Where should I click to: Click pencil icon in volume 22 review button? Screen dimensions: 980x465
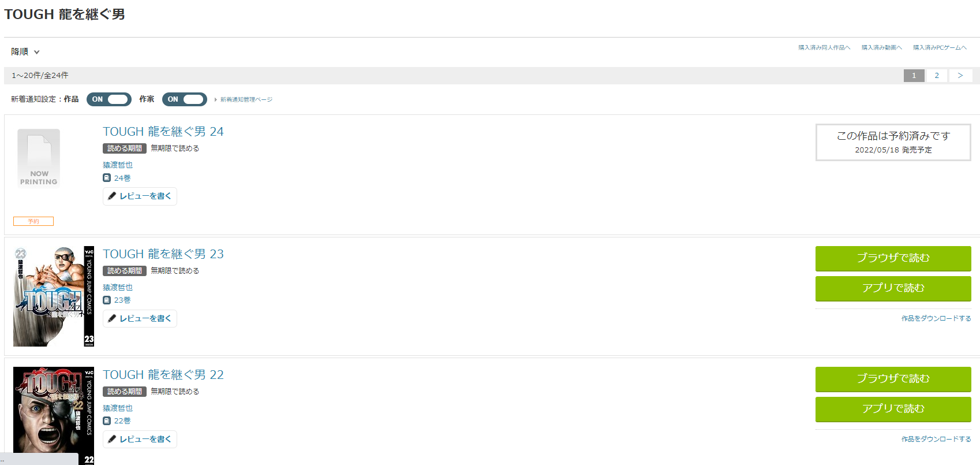point(112,439)
